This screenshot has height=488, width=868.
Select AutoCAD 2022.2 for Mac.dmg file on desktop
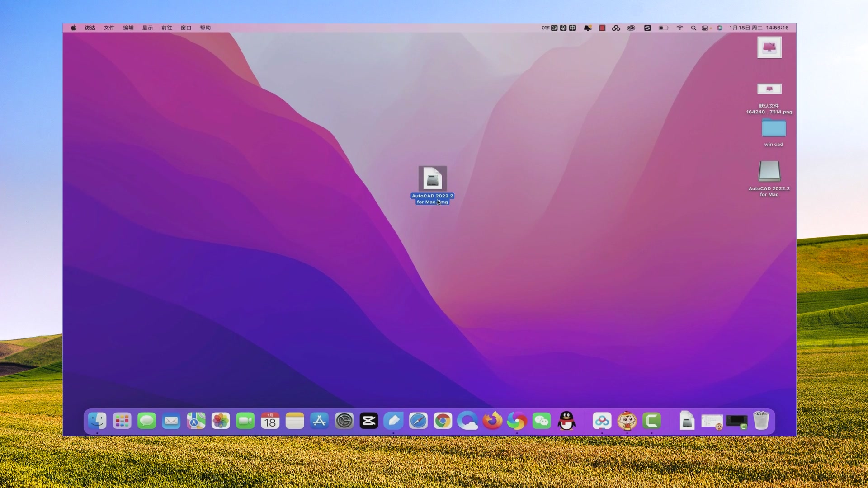tap(433, 185)
